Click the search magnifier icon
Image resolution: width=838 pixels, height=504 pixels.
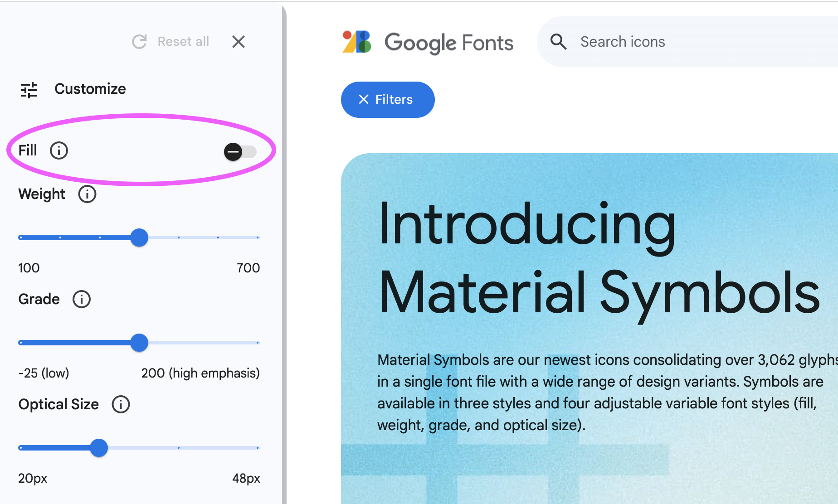tap(558, 41)
